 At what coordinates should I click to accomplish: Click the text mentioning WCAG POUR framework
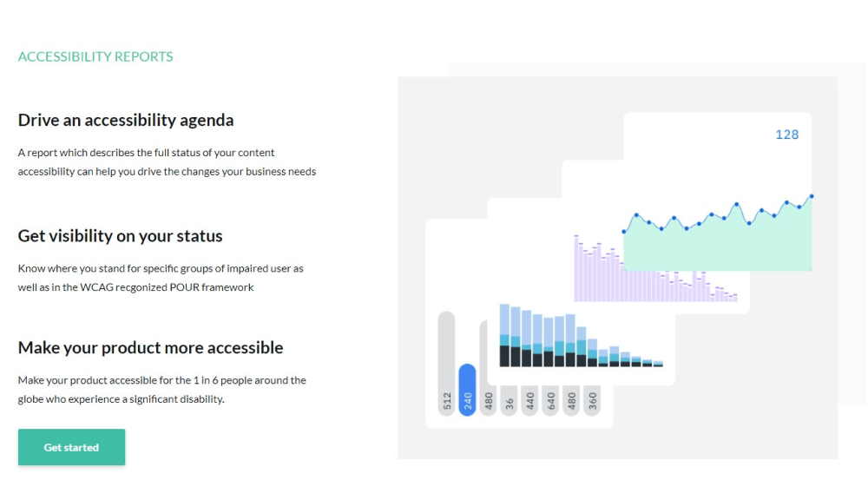pos(161,278)
